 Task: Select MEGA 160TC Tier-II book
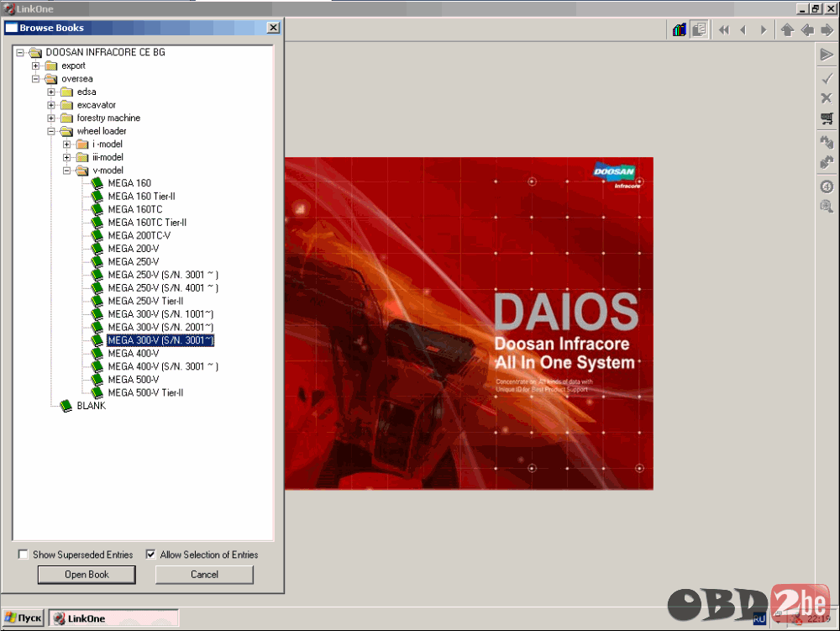147,223
